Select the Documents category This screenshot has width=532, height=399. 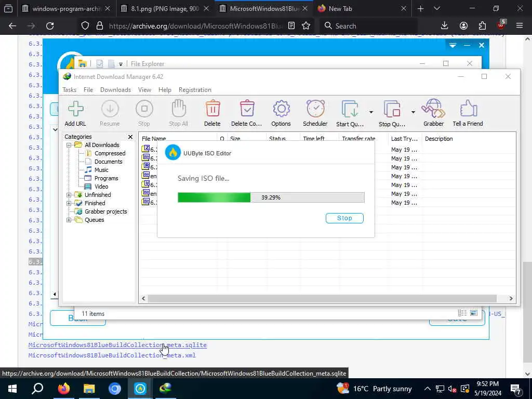108,162
